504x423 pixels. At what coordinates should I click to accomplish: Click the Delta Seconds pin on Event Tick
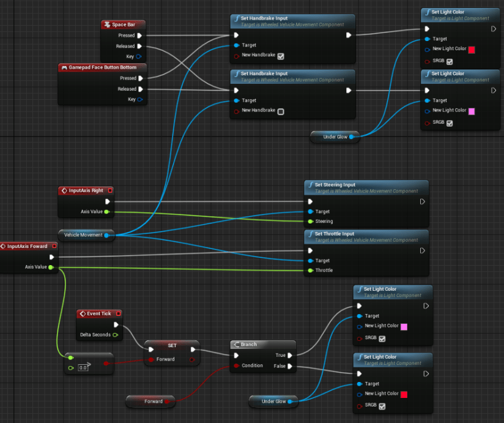115,335
